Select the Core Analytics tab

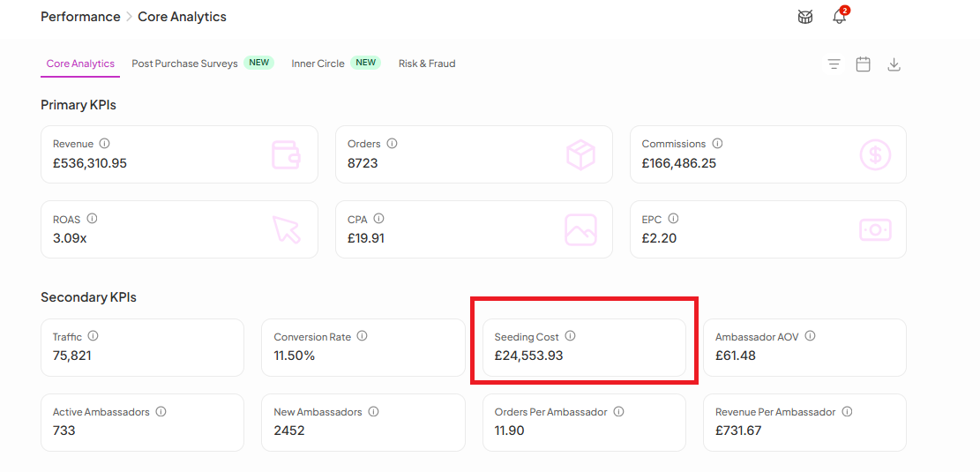80,64
